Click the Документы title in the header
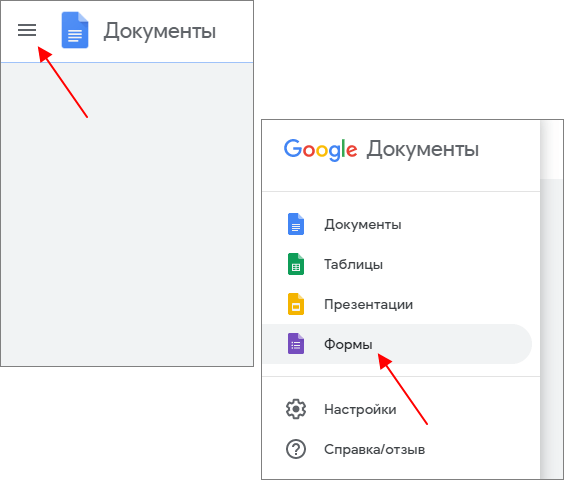This screenshot has height=482, width=567. (x=160, y=31)
